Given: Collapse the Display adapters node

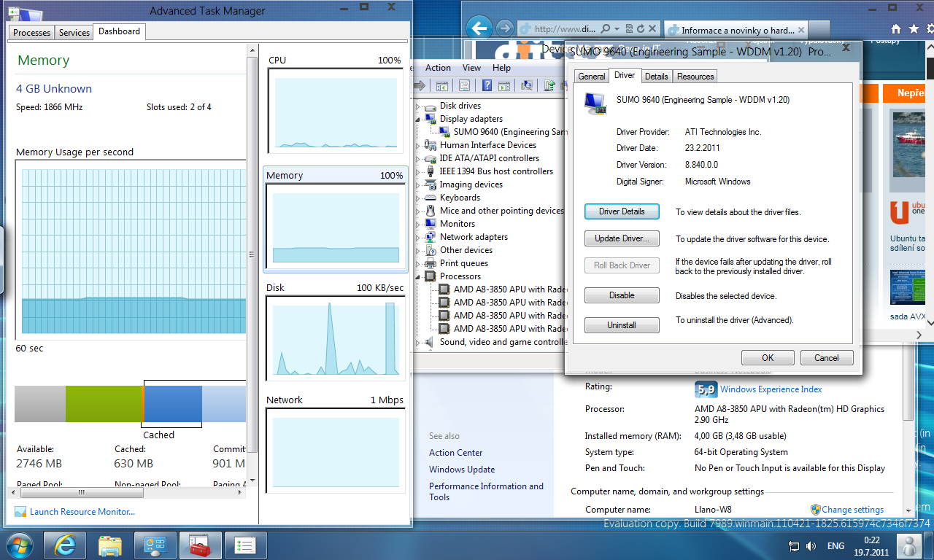Looking at the screenshot, I should coord(418,120).
